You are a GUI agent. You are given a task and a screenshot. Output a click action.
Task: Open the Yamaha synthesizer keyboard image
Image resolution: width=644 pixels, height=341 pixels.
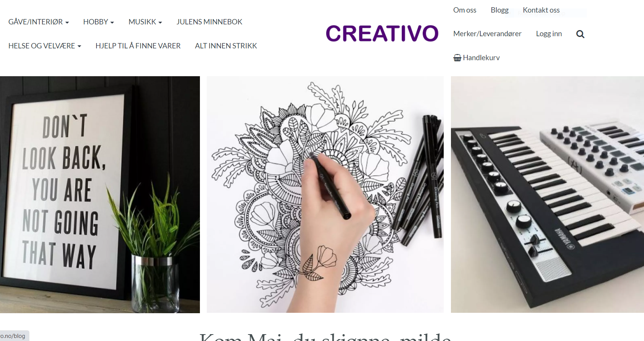click(x=547, y=195)
